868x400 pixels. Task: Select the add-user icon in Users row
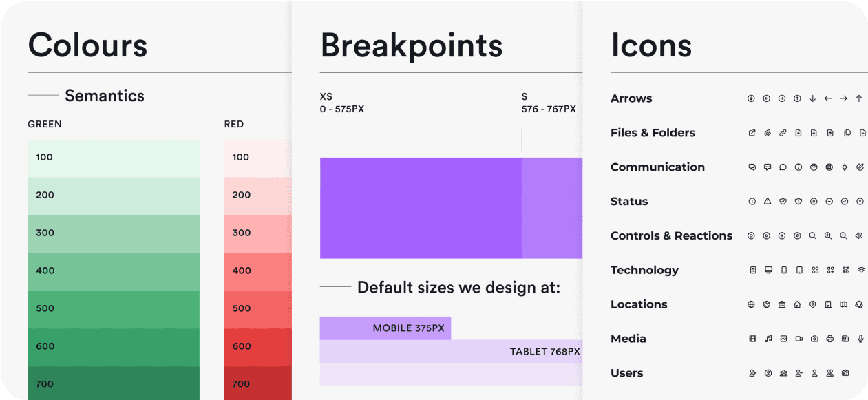752,372
